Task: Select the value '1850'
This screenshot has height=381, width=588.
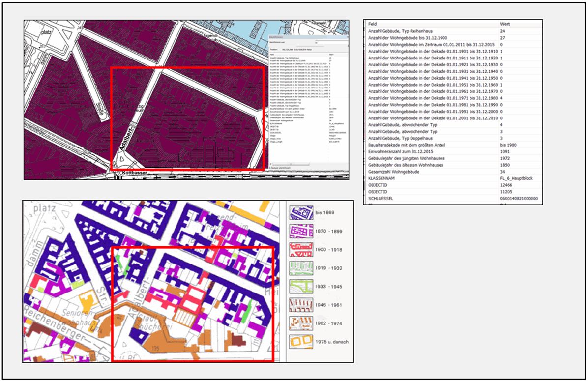Action: tap(505, 165)
